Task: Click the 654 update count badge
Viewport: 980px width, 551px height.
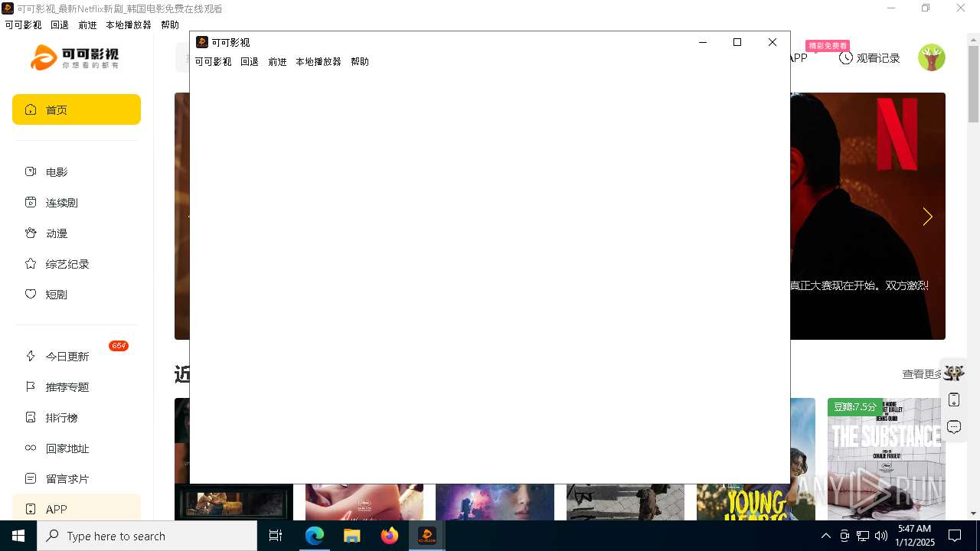Action: 119,346
